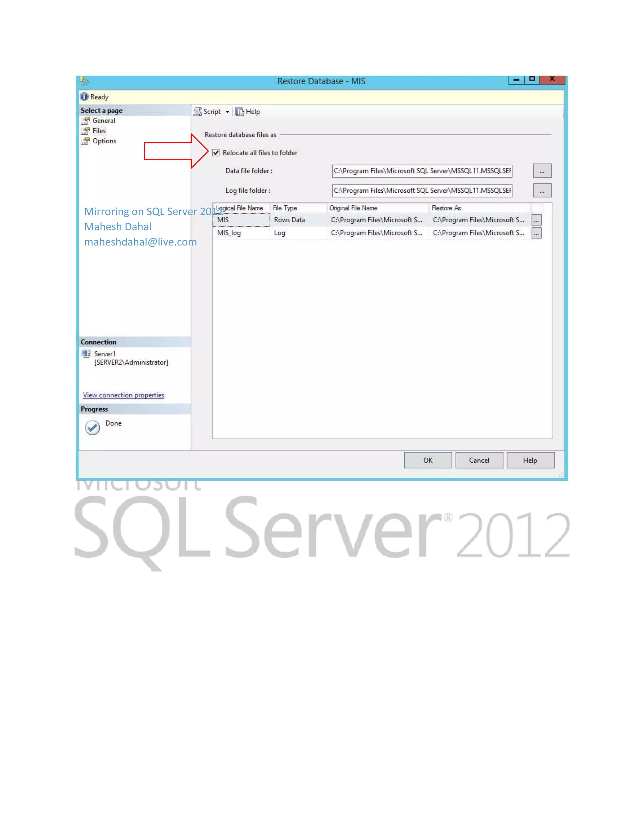Expand the Script dropdown arrow
The width and height of the screenshot is (644, 833).
pyautogui.click(x=227, y=112)
